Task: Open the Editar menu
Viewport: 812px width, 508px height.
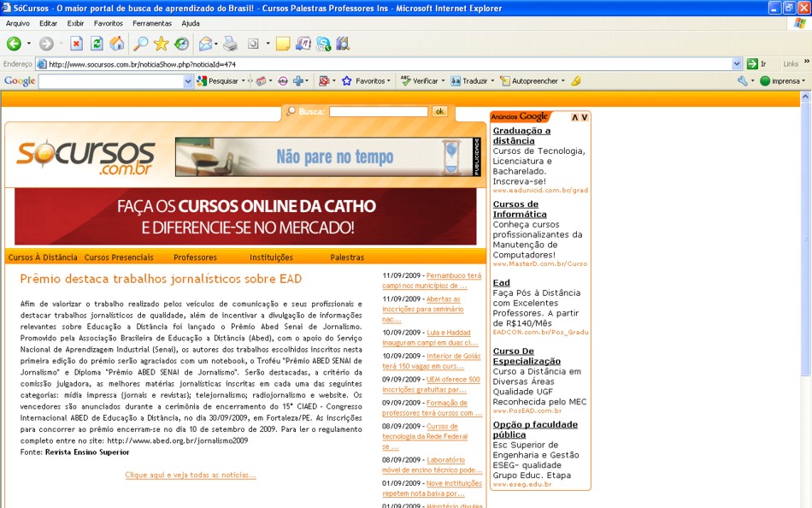Action: click(x=48, y=23)
